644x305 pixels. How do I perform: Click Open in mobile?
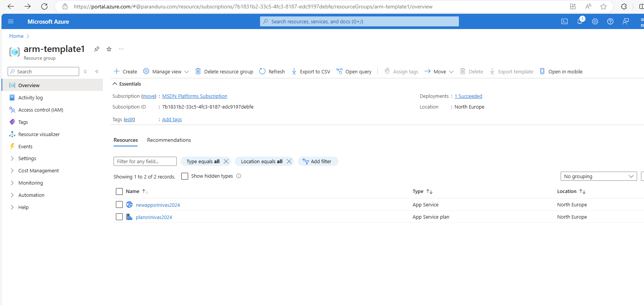pyautogui.click(x=561, y=71)
